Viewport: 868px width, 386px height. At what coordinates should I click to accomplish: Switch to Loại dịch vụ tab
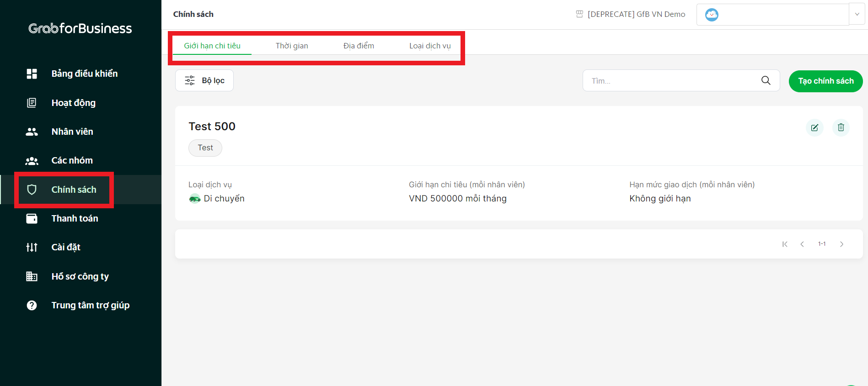[430, 46]
